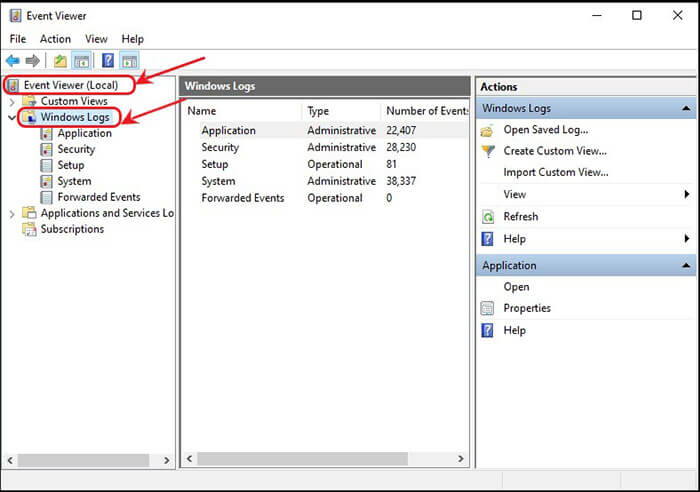Click the System log icon in tree

[x=46, y=181]
